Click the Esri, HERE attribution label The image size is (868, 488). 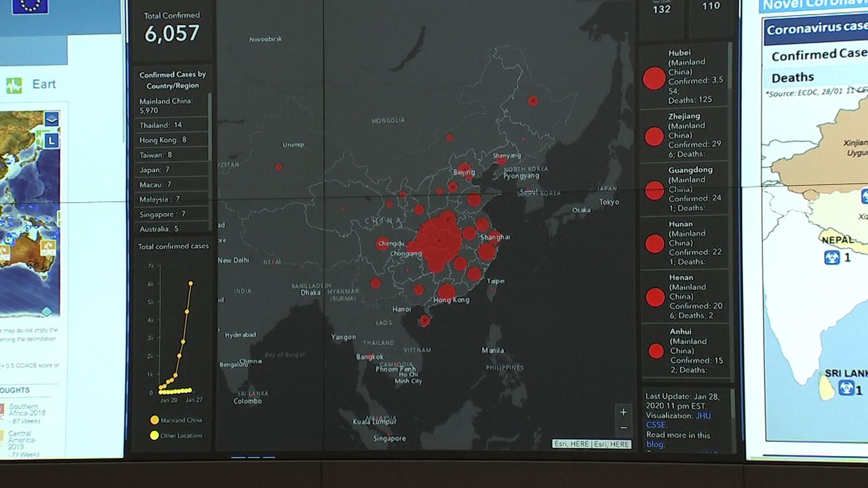[x=592, y=444]
